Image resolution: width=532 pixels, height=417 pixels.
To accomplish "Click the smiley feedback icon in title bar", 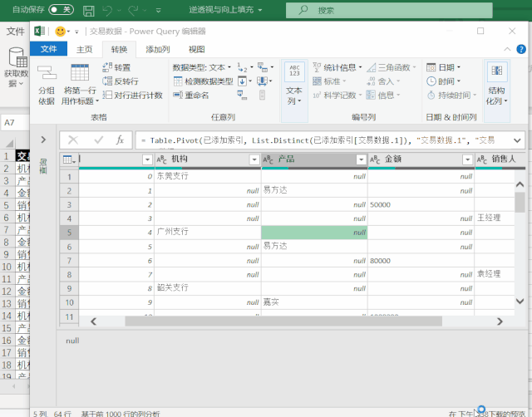I will point(61,31).
